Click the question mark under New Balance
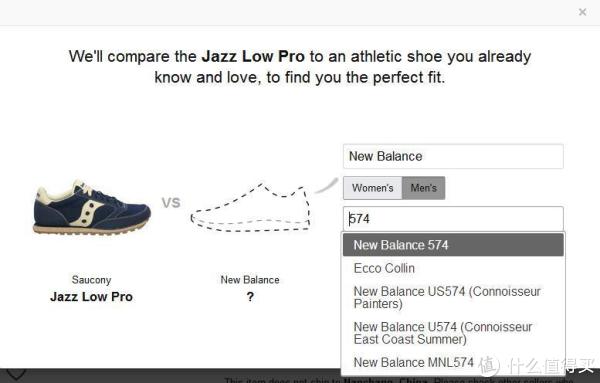600x383 pixels. pos(250,297)
